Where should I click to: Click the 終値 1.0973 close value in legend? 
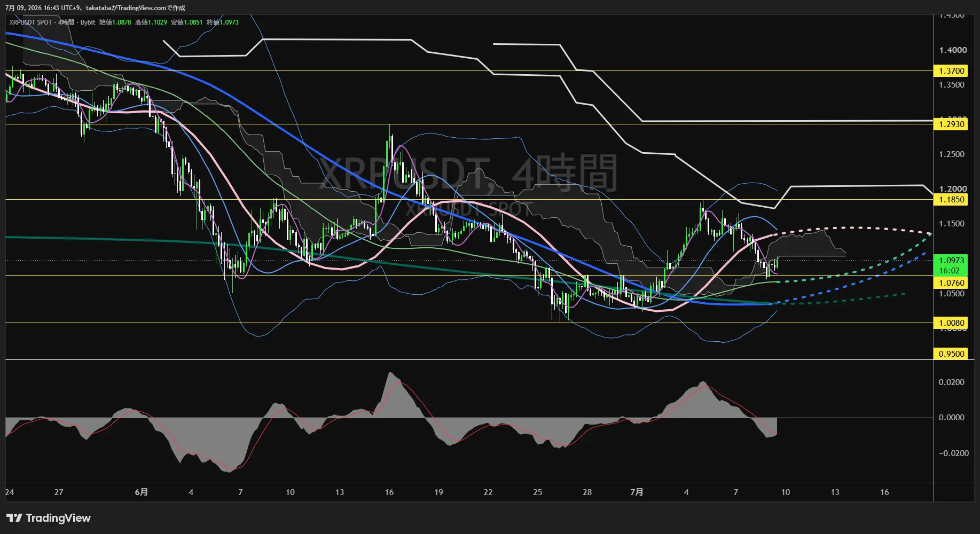(x=223, y=22)
